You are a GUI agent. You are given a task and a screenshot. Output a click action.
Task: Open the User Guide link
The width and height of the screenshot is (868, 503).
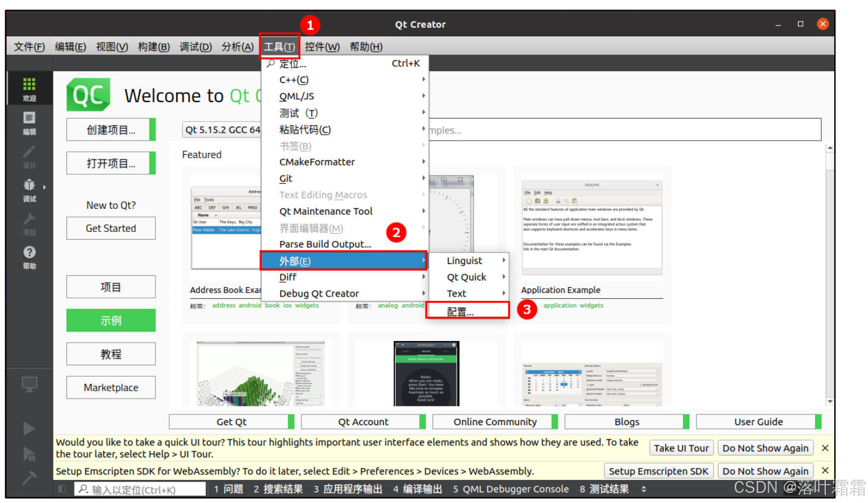[758, 422]
